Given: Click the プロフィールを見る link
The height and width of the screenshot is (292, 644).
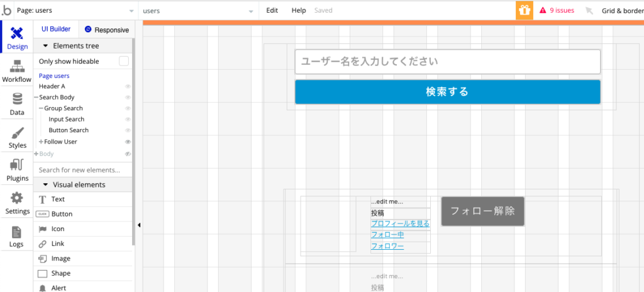Looking at the screenshot, I should tap(400, 224).
